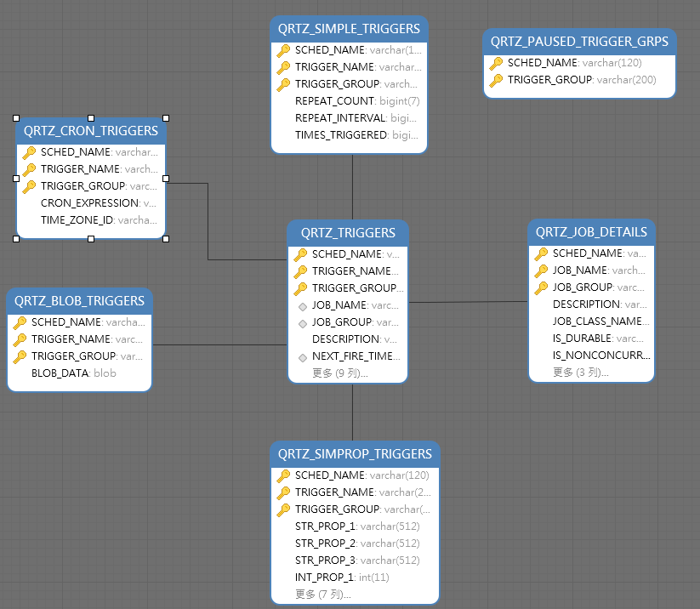This screenshot has height=609, width=700.
Task: Select relation line between QRTZ_BLOB_TRIGGERS and QRTZ_TRIGGERS
Action: [219, 344]
